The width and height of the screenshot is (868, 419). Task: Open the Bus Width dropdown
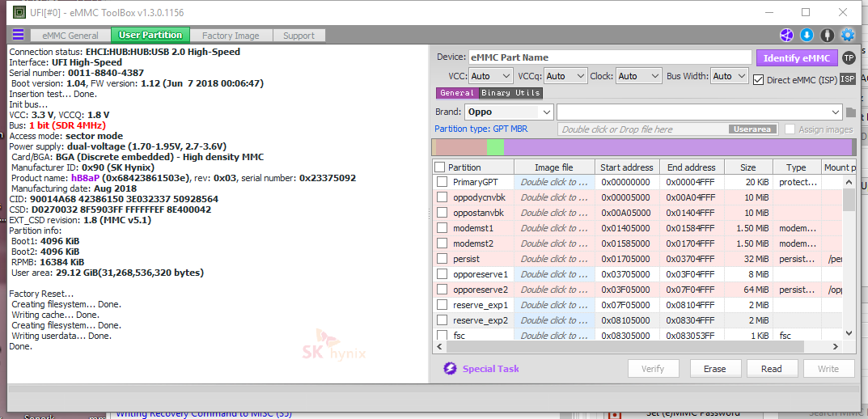[730, 76]
